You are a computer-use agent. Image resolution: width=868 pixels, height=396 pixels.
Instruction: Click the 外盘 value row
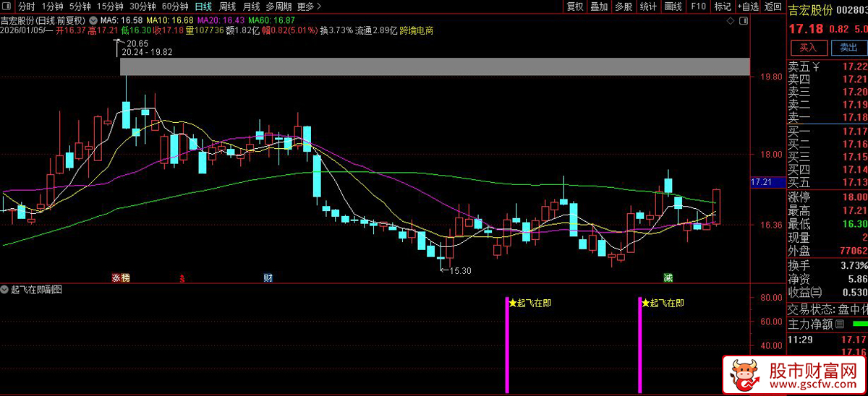tap(827, 251)
